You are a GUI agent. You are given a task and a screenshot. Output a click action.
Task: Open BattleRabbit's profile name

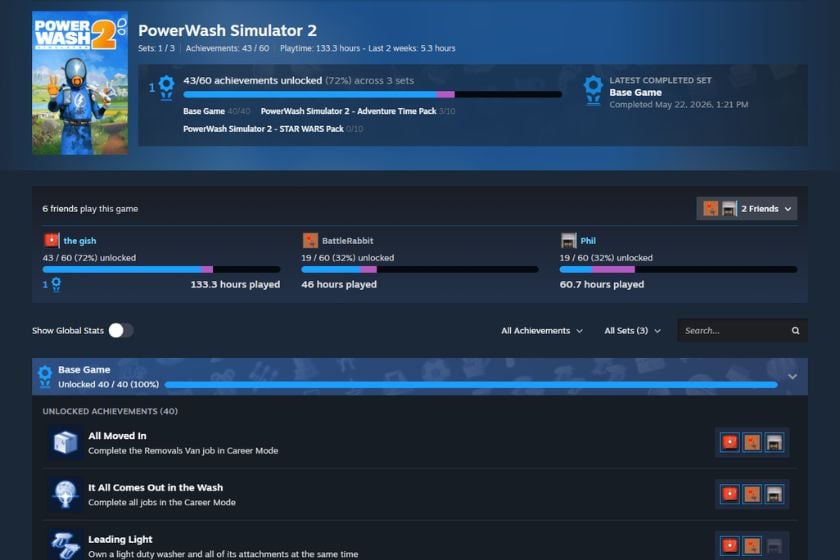click(348, 241)
